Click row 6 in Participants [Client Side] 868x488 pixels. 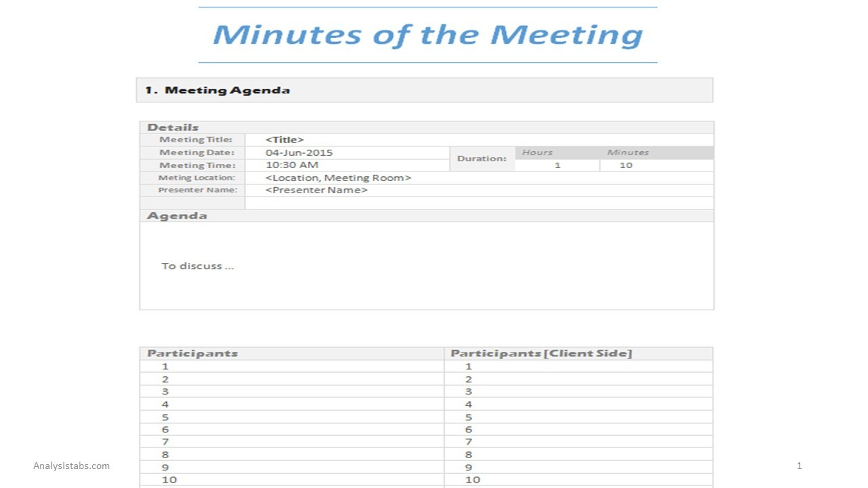578,430
